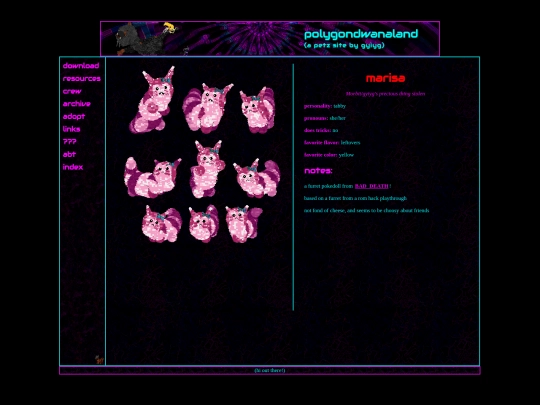This screenshot has height=405, width=540.
Task: Click the (hi out there!) footer text
Action: click(x=270, y=370)
